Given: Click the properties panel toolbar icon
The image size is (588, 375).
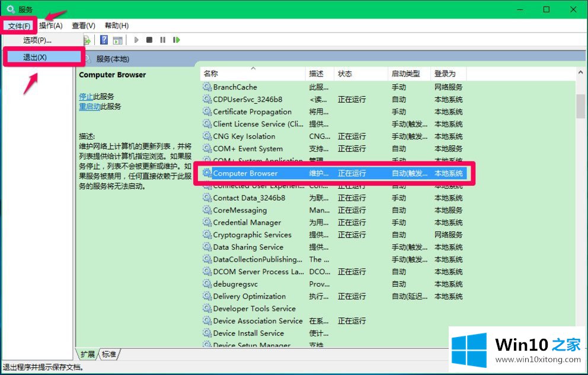Looking at the screenshot, I should 117,40.
